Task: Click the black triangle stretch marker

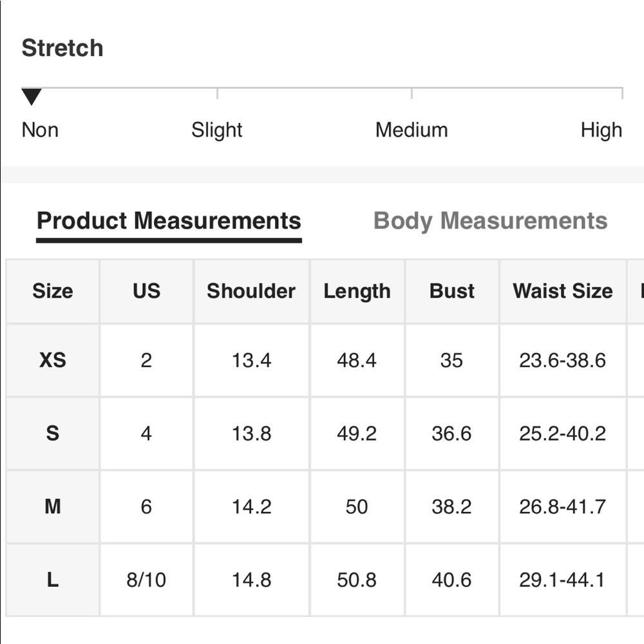Action: [x=32, y=97]
